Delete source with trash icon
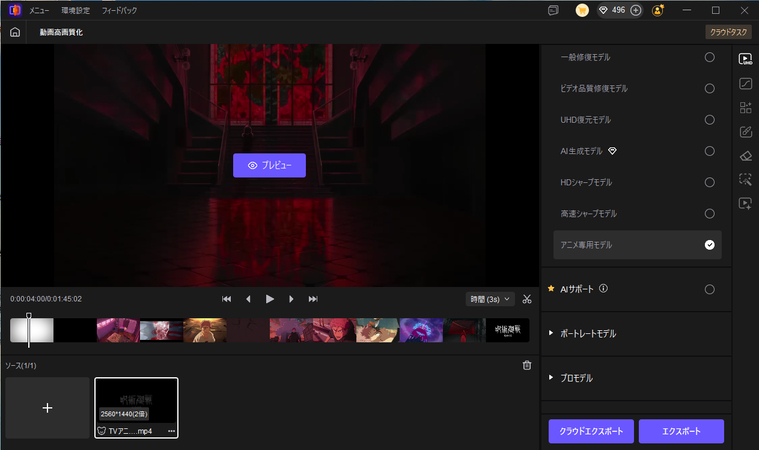The height and width of the screenshot is (450, 759). click(x=527, y=365)
